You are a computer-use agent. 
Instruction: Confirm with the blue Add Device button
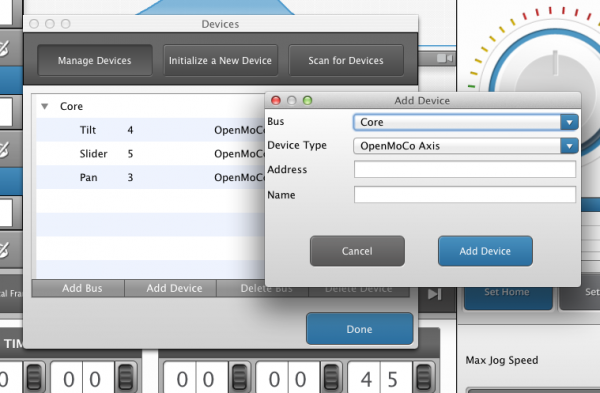tap(485, 251)
